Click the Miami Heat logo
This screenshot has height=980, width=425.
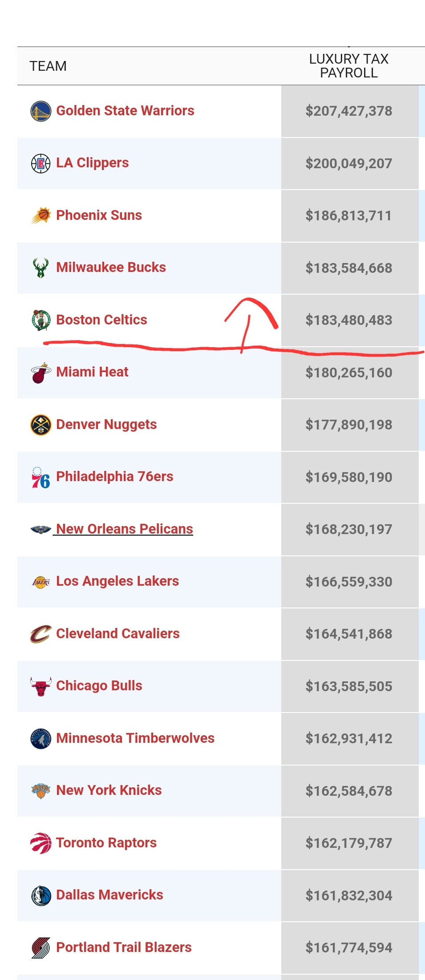pyautogui.click(x=41, y=373)
